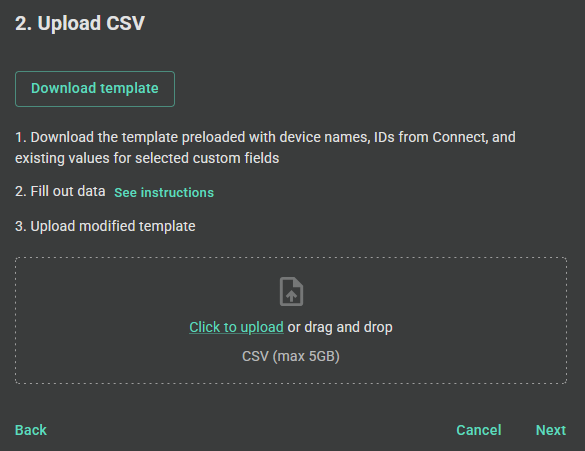Select the Next link at bottom right

(x=551, y=430)
